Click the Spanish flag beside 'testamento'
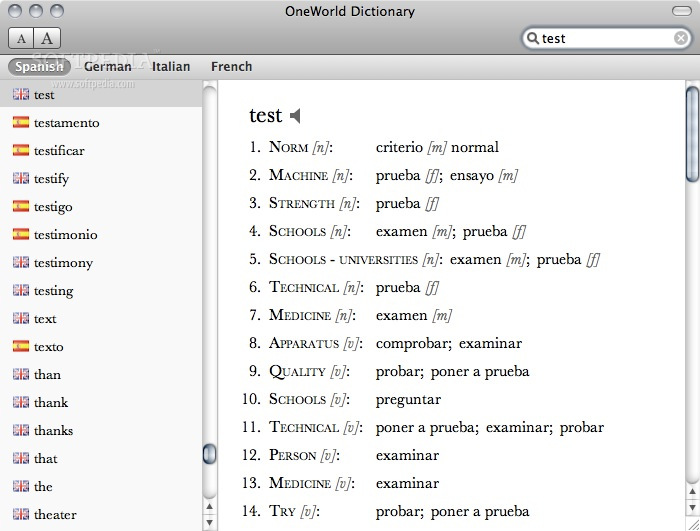700x531 pixels. click(21, 122)
